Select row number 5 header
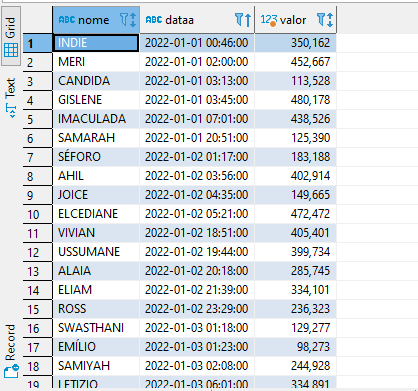Viewport: 418px width, 391px height. [37, 119]
